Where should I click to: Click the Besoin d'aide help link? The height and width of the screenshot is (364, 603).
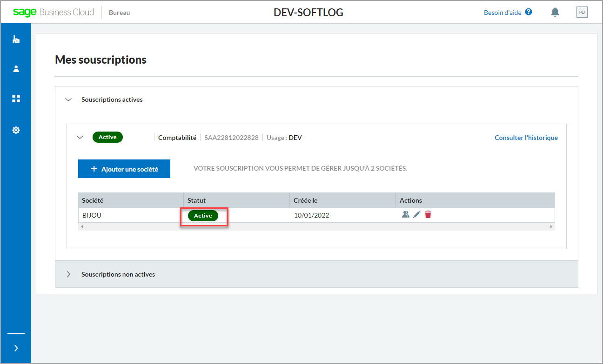[x=502, y=13]
